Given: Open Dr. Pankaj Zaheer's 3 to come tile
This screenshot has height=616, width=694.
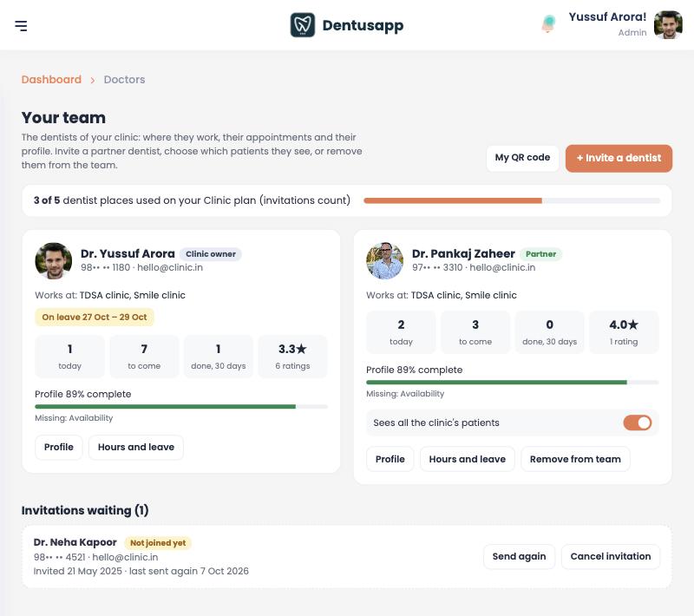Looking at the screenshot, I should tap(475, 332).
